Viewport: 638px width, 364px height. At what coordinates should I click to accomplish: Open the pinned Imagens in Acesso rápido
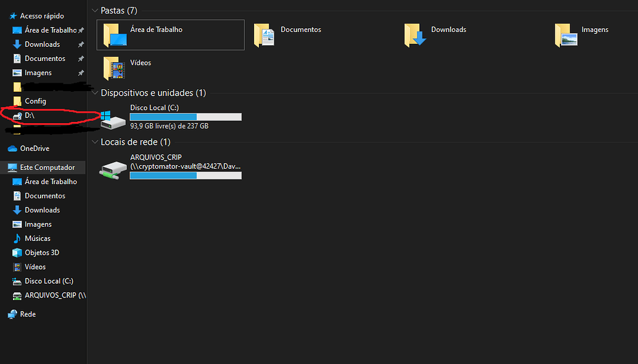tap(38, 73)
